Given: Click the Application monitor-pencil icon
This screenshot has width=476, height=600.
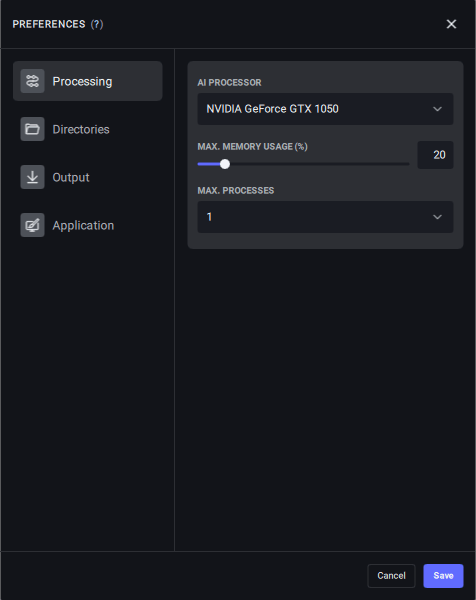Looking at the screenshot, I should [x=33, y=225].
